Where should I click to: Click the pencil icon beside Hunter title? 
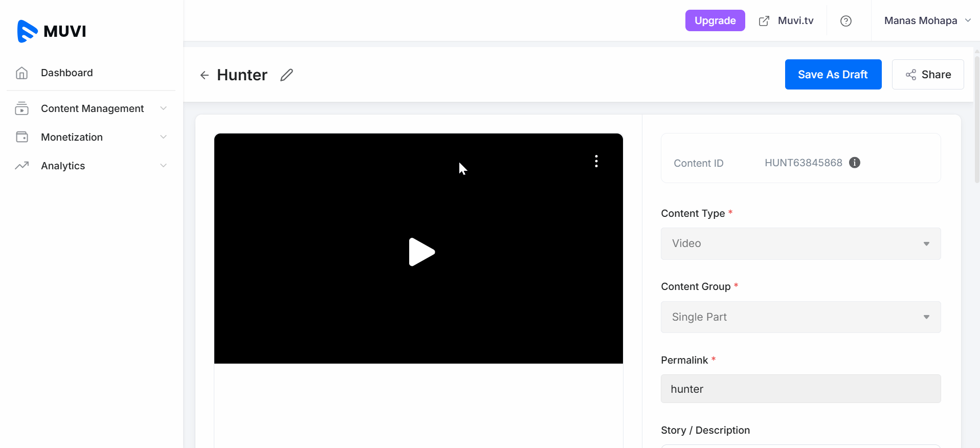[287, 75]
